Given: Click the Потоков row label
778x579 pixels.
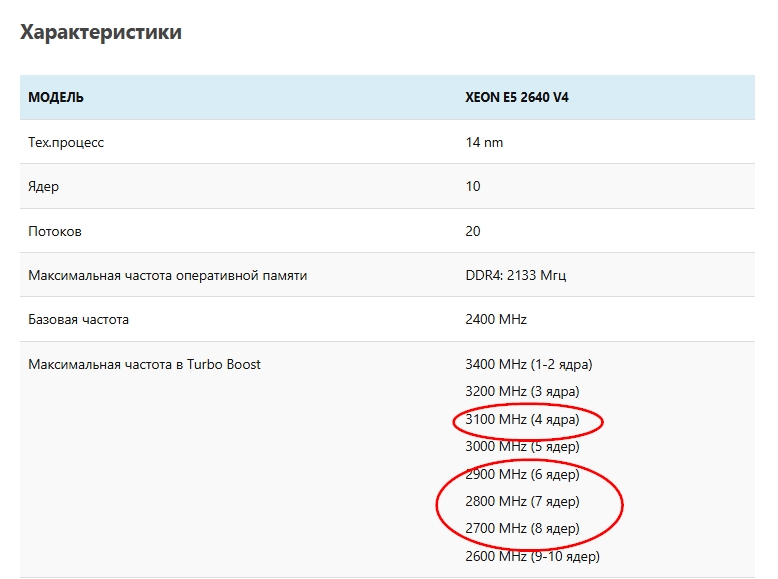Looking at the screenshot, I should click(x=55, y=231).
